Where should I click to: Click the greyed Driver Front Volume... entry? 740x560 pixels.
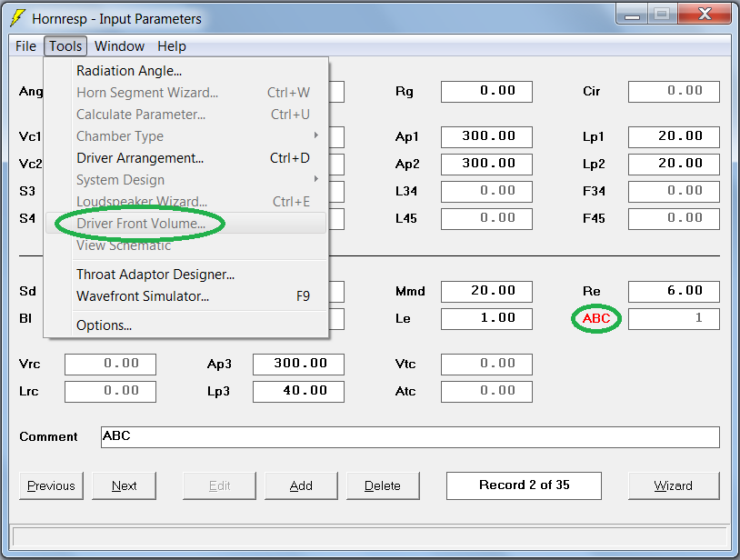(x=186, y=223)
